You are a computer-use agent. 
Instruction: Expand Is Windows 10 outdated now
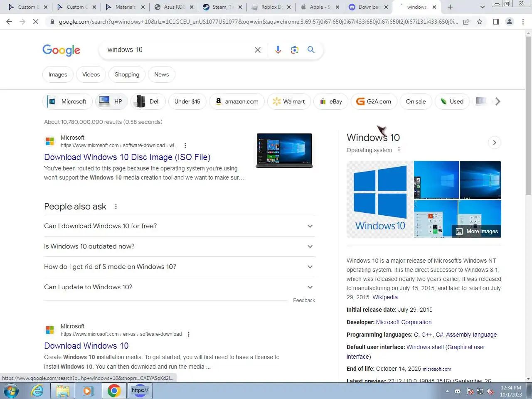(x=179, y=246)
